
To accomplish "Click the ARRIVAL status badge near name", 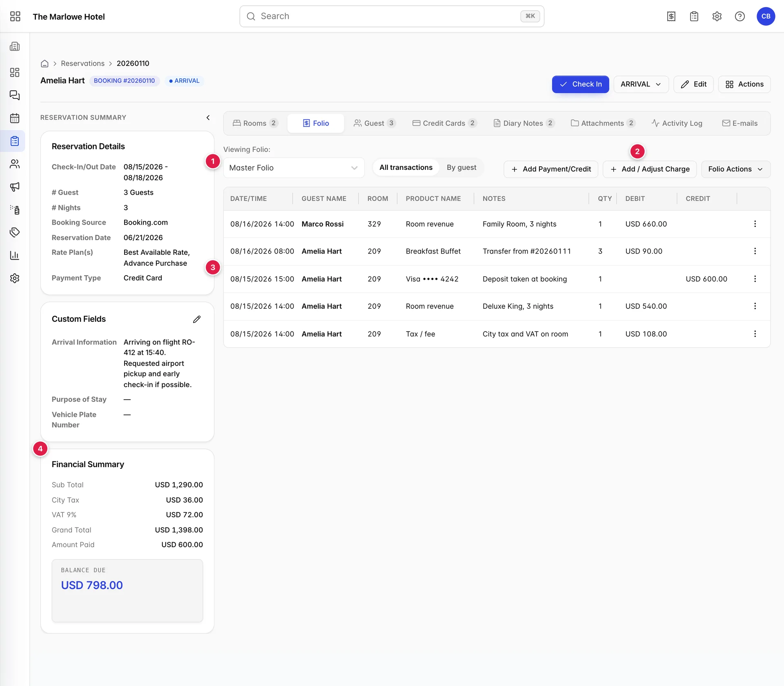I will click(x=184, y=81).
